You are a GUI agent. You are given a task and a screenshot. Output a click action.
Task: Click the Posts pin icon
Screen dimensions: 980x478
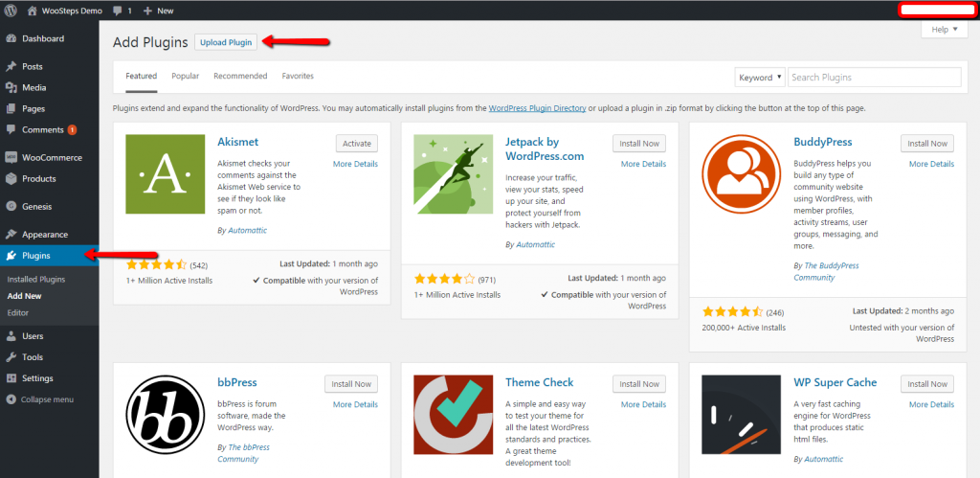pos(11,66)
